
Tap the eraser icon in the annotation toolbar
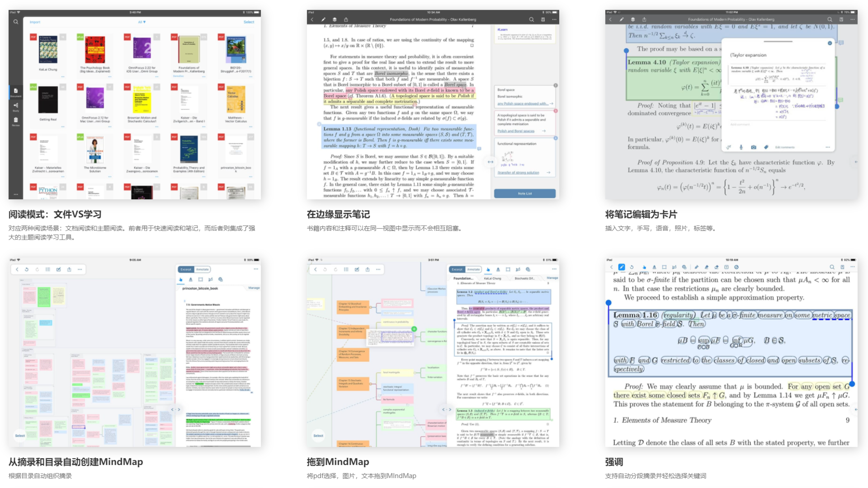pos(716,267)
